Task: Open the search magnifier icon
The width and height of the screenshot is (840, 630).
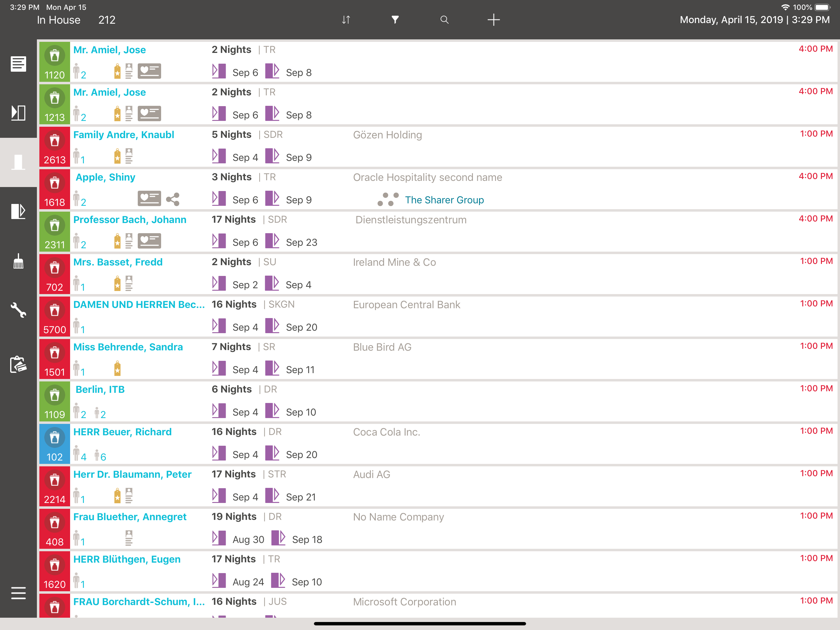Action: pos(444,20)
